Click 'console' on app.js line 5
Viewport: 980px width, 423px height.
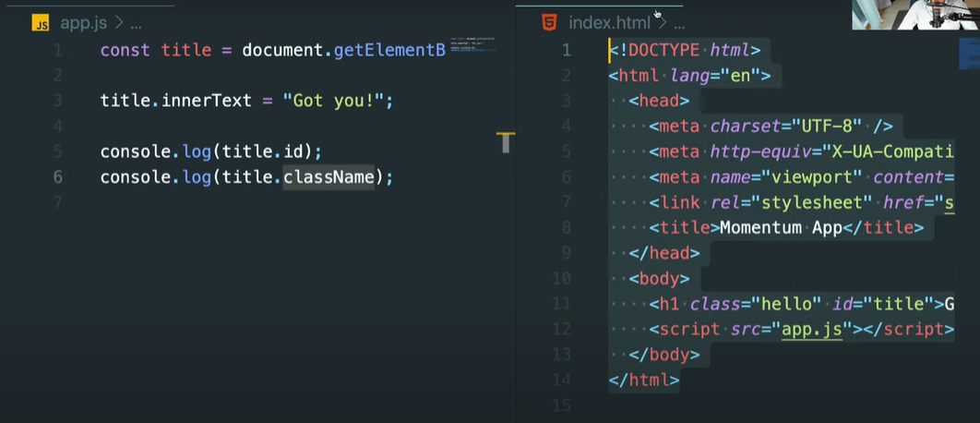click(136, 152)
